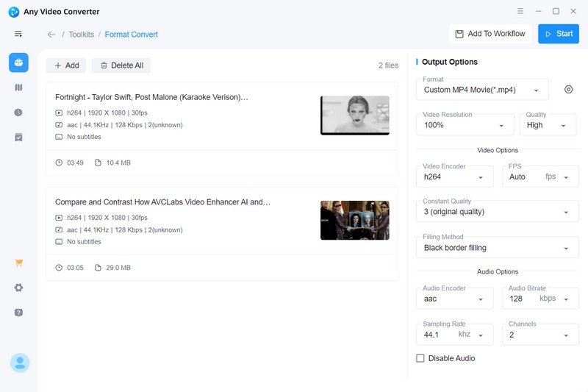
Task: Click No subtitles on Fortnight file
Action: tap(84, 137)
